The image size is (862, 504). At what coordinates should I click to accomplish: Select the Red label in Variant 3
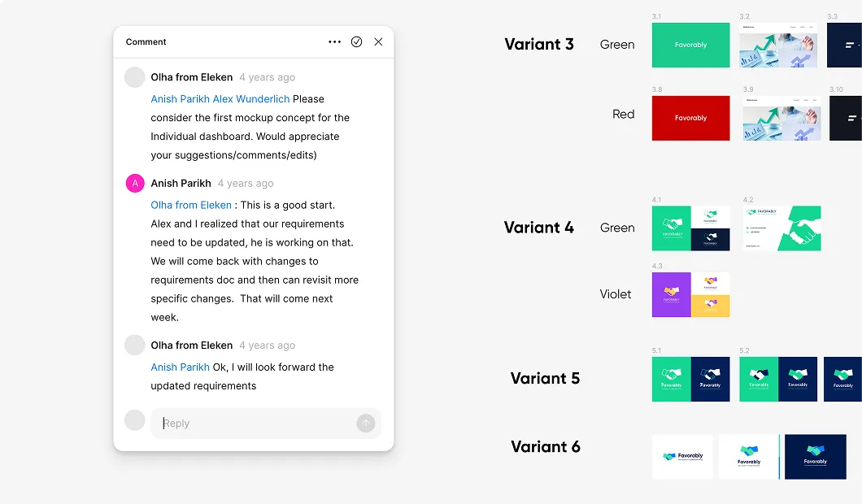(624, 114)
